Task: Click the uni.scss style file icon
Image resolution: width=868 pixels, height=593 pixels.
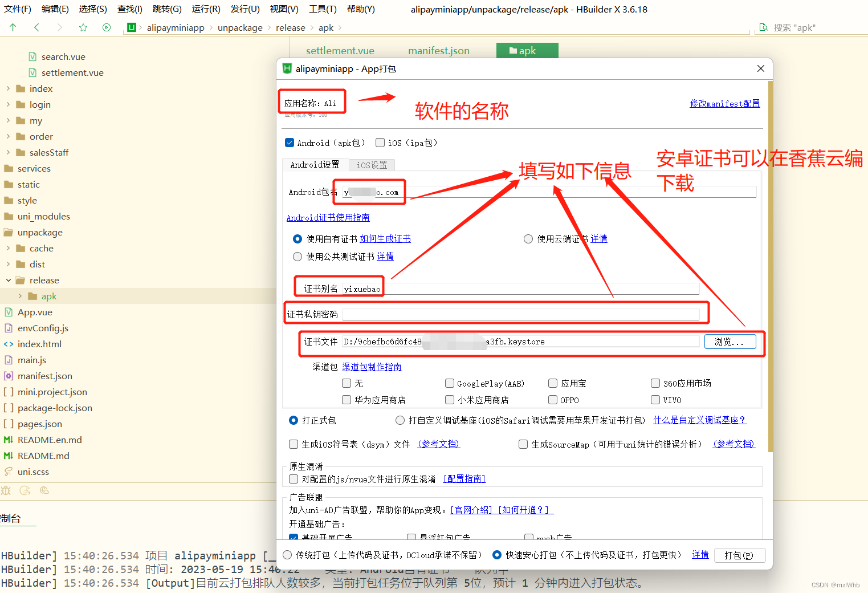Action: (9, 472)
